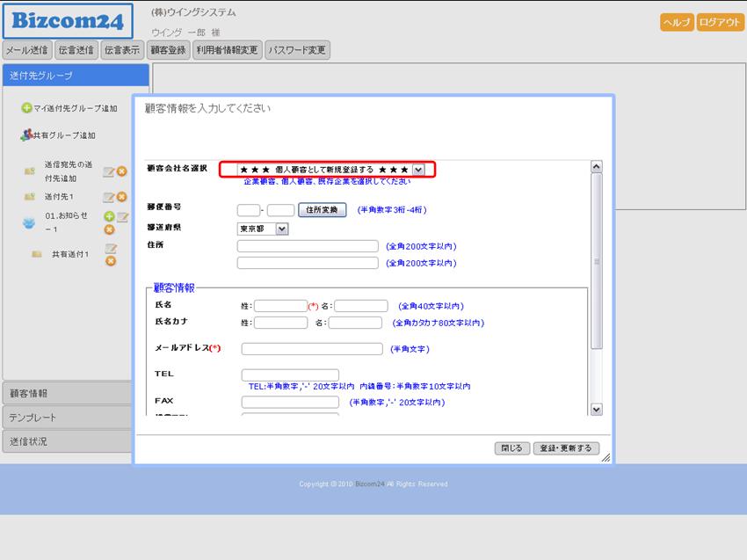Viewport: 747px width, 560px height.
Task: Click edit icon next to 共有送付1
Action: (x=111, y=249)
